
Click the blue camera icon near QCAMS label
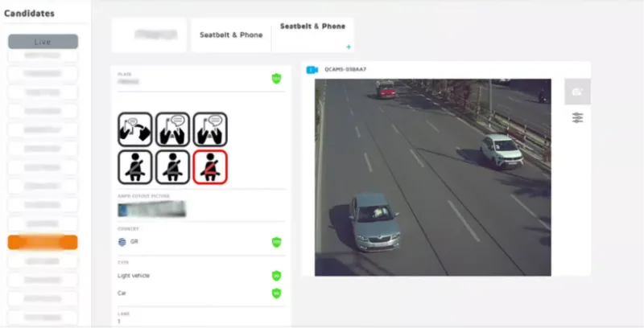click(312, 70)
